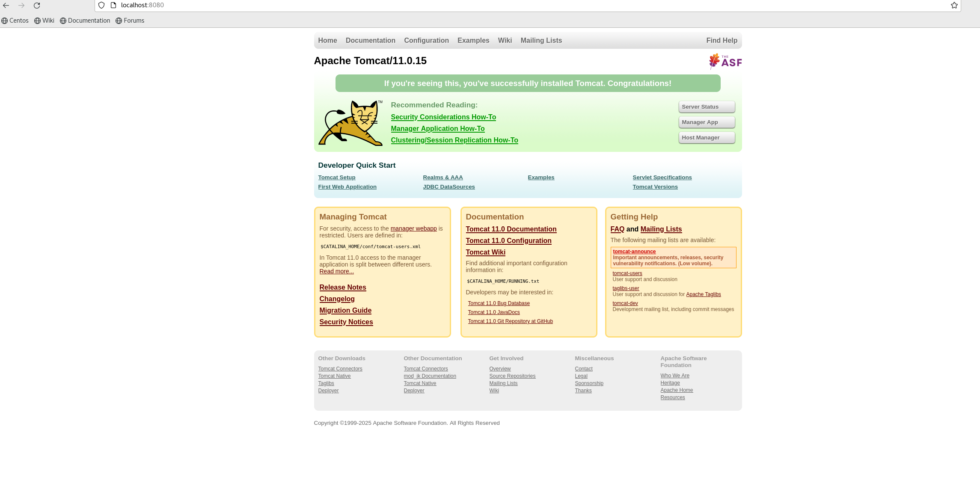This screenshot has height=486, width=980.
Task: Click the tracking protection shield icon
Action: pos(101,5)
